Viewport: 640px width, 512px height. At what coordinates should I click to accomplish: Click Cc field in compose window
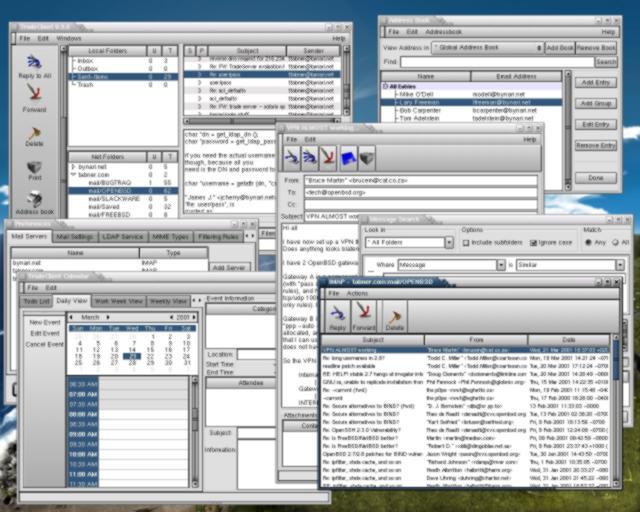[421, 204]
